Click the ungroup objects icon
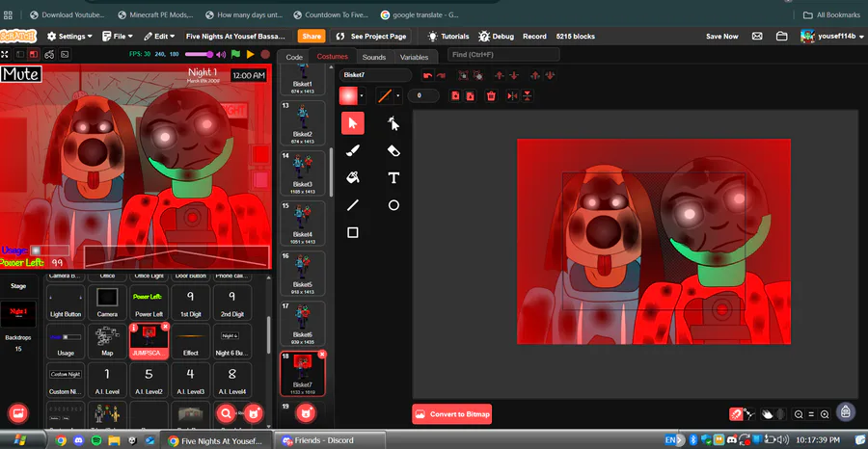Viewport: 868px width, 449px height. (478, 75)
